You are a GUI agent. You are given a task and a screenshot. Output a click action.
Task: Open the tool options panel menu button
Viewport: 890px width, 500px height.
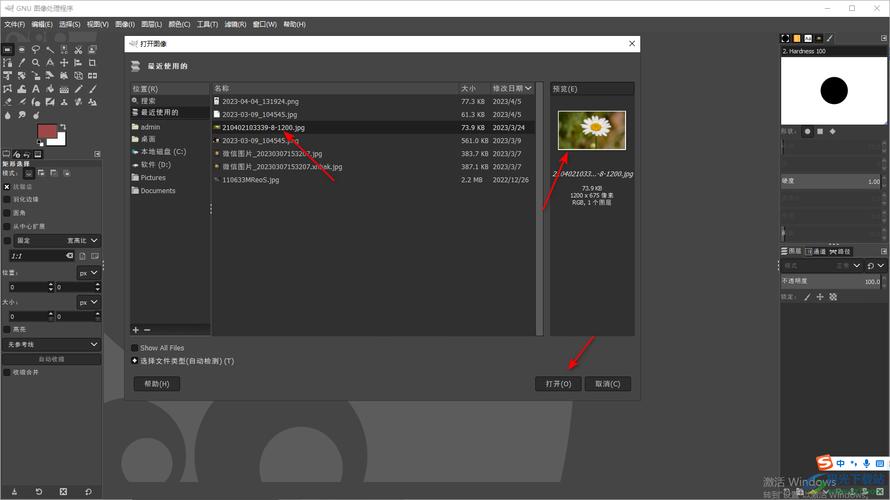pyautogui.click(x=97, y=154)
